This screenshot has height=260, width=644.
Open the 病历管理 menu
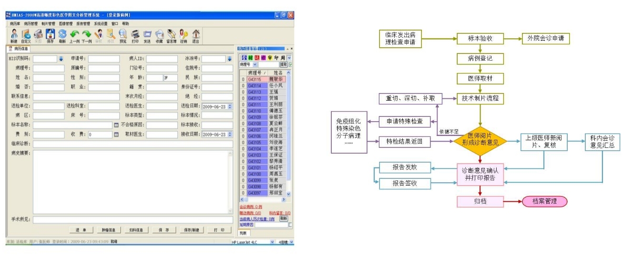[x=31, y=23]
